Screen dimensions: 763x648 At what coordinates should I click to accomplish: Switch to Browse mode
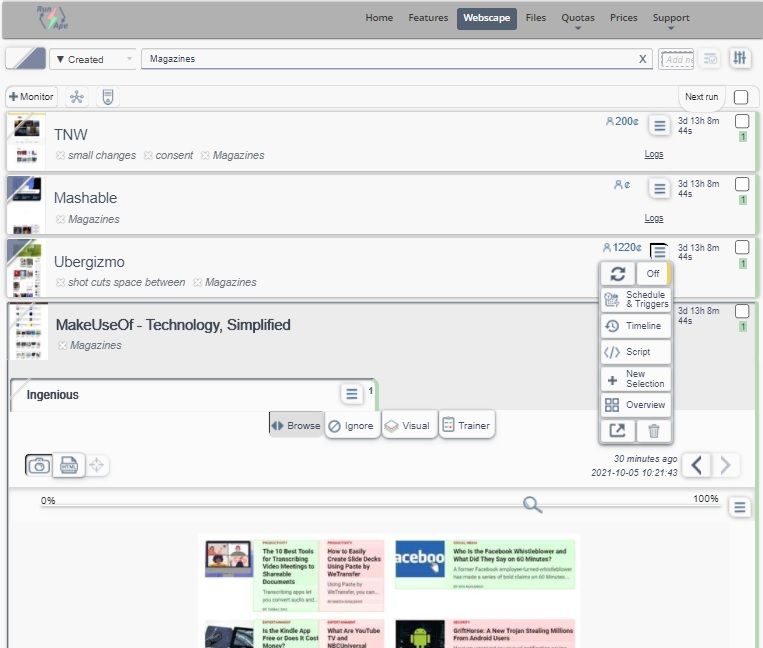296,426
